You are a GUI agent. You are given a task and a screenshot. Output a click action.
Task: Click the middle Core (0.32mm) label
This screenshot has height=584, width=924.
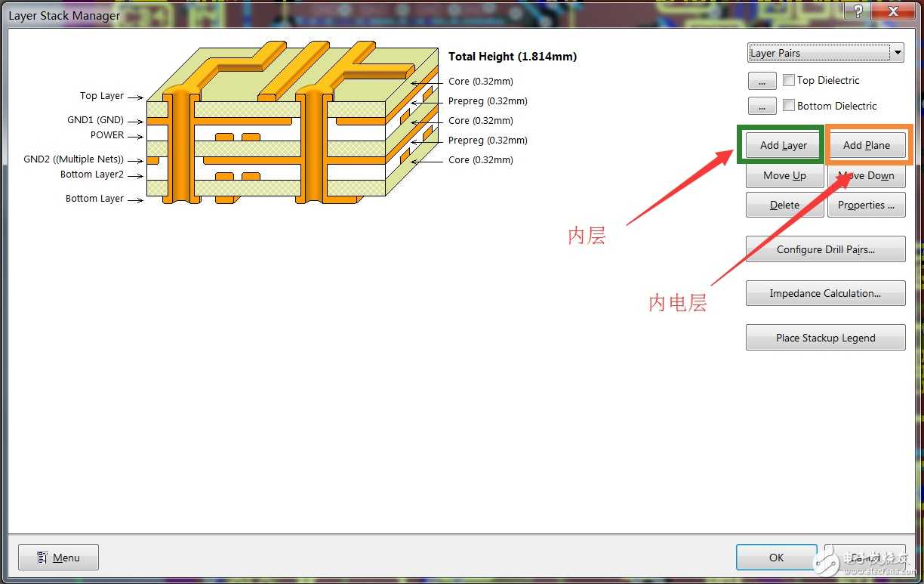(481, 120)
